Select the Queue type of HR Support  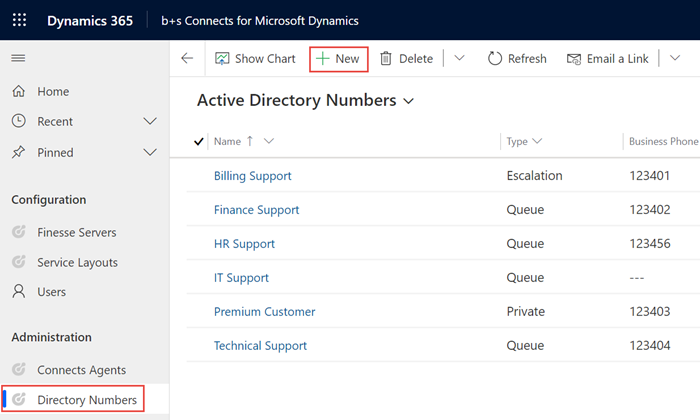[x=525, y=244]
